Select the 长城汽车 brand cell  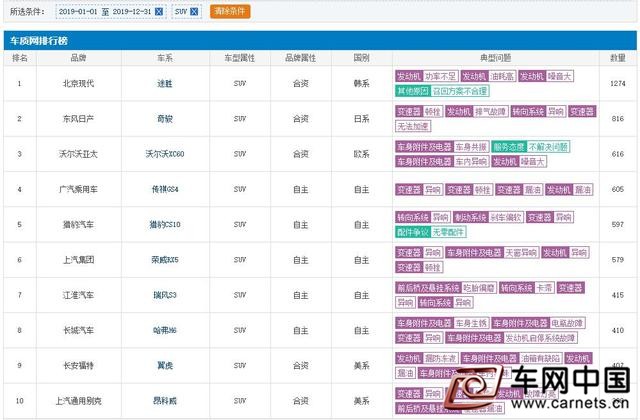click(x=78, y=331)
